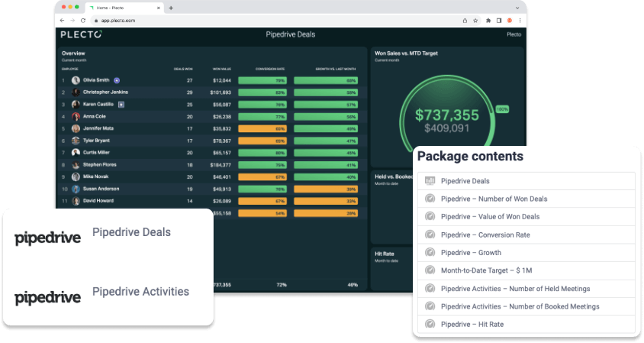Click the dashboard icon beside Pipedrive Deals item
The width and height of the screenshot is (644, 343).
pyautogui.click(x=430, y=180)
